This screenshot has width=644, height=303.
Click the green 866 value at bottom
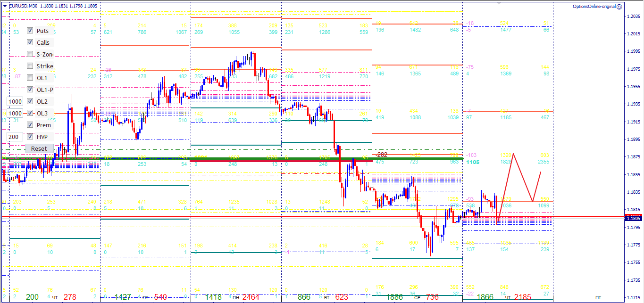[304, 297]
